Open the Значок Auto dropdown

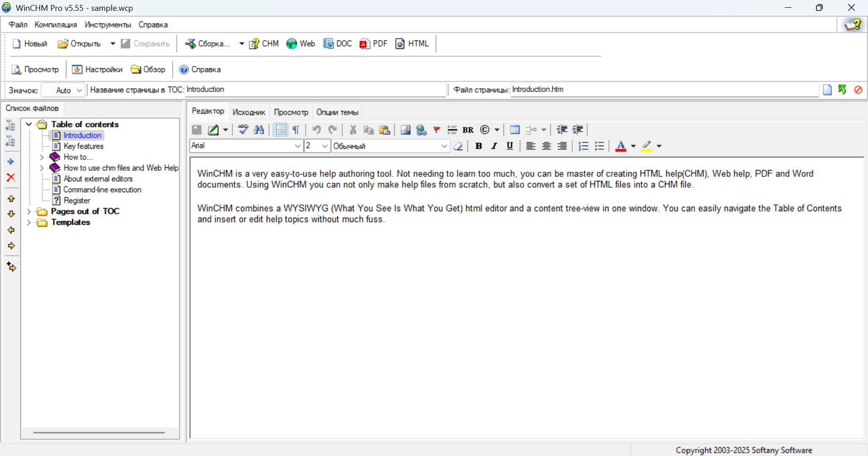pyautogui.click(x=79, y=90)
